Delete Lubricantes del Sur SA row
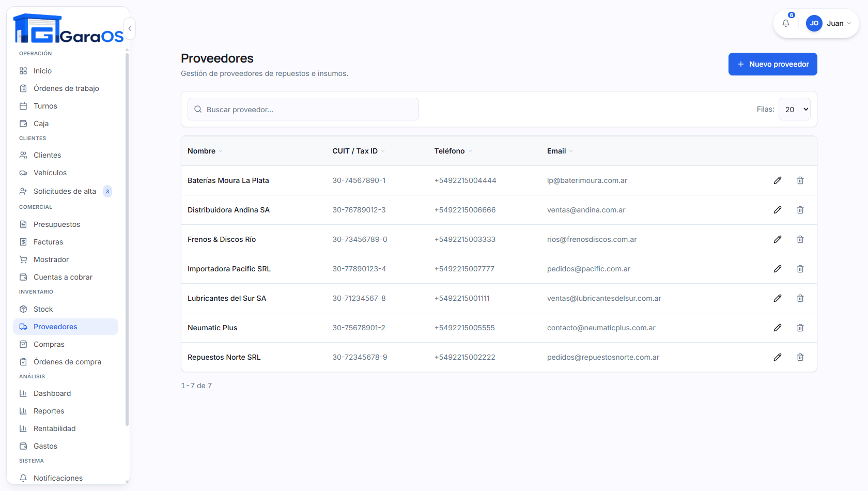The image size is (868, 491). (x=800, y=298)
